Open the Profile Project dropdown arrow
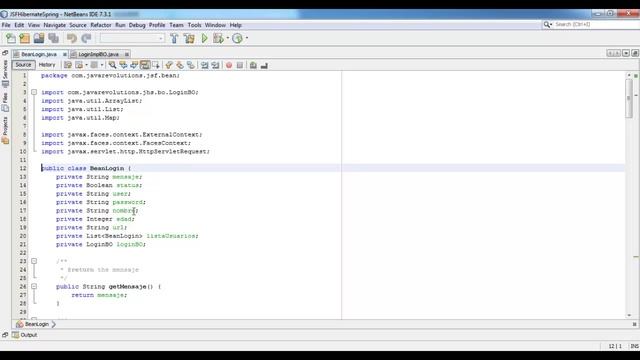This screenshot has width=640, height=360. pos(247,38)
